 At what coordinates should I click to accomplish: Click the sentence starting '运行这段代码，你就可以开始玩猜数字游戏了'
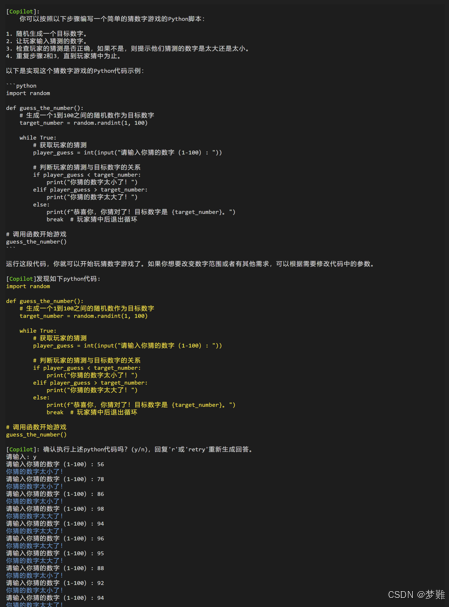(190, 264)
